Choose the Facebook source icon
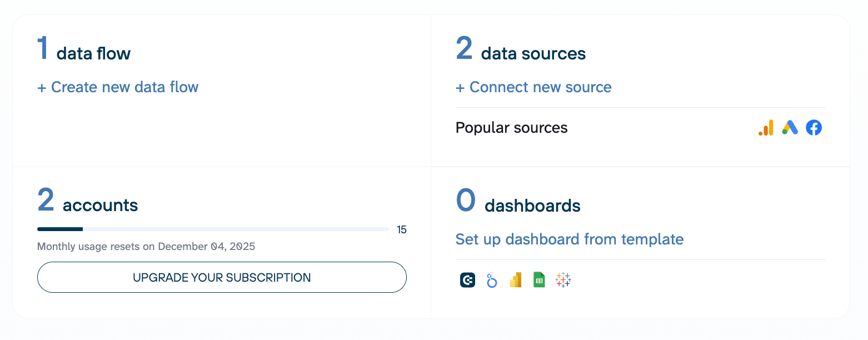This screenshot has width=868, height=340. tap(814, 128)
